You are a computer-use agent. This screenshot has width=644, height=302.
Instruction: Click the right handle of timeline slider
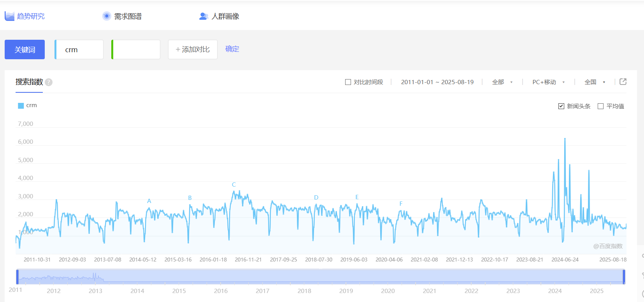(624, 277)
